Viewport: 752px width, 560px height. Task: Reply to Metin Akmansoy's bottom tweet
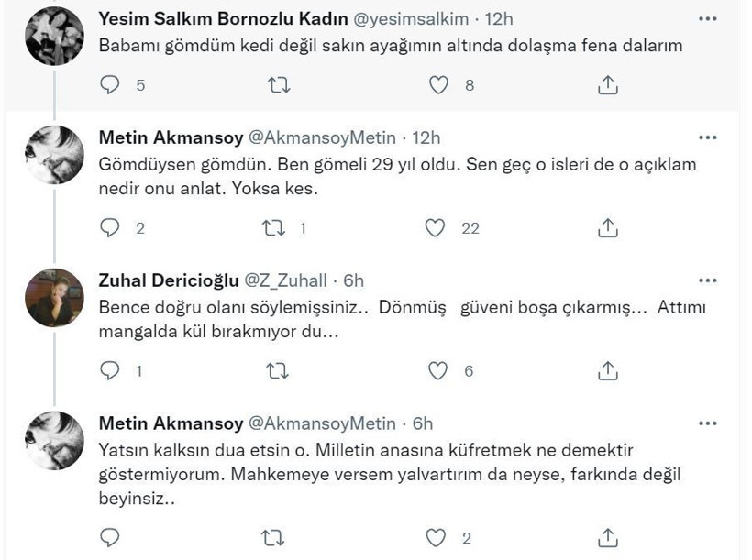click(x=109, y=532)
